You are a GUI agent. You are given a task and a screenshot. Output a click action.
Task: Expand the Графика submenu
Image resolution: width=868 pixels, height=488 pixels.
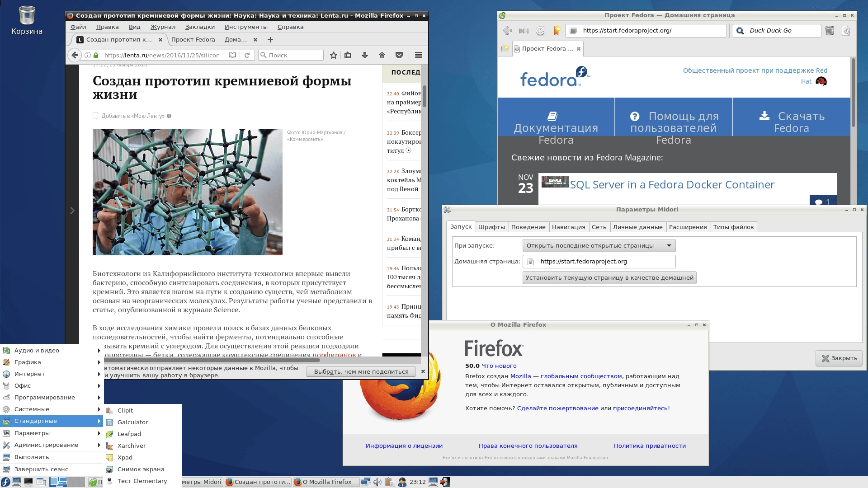52,362
